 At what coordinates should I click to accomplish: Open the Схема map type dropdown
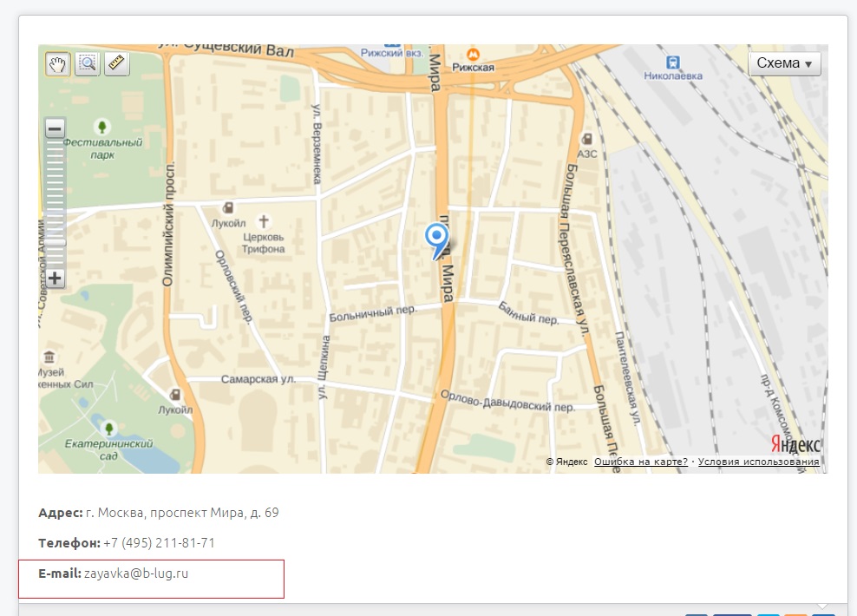pyautogui.click(x=784, y=63)
